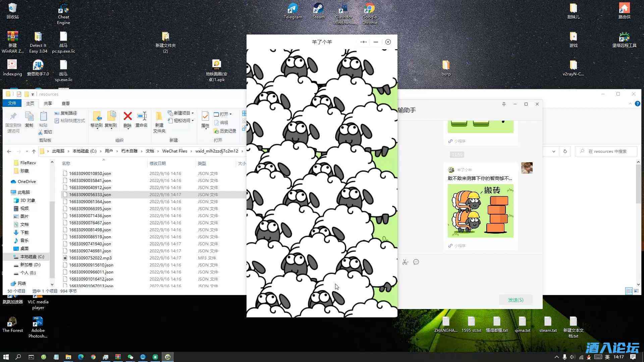Switch Explorer to large icons view button
The image size is (644, 362).
pyautogui.click(x=636, y=291)
